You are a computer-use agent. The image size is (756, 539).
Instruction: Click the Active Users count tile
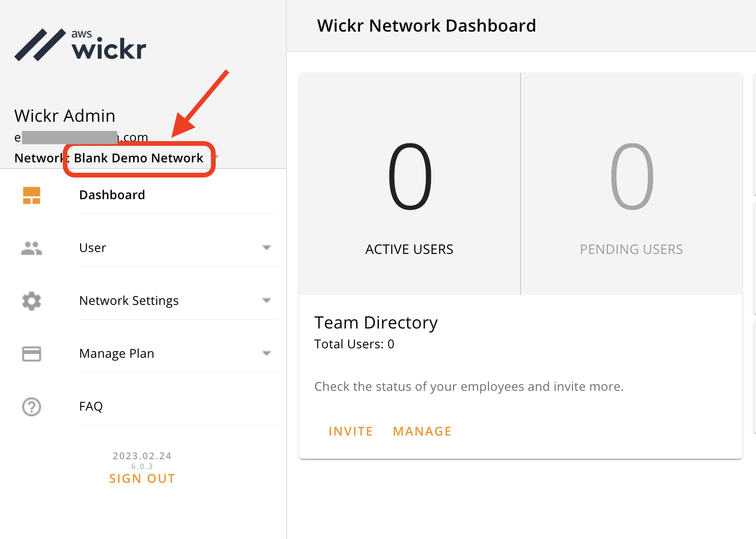pyautogui.click(x=410, y=184)
